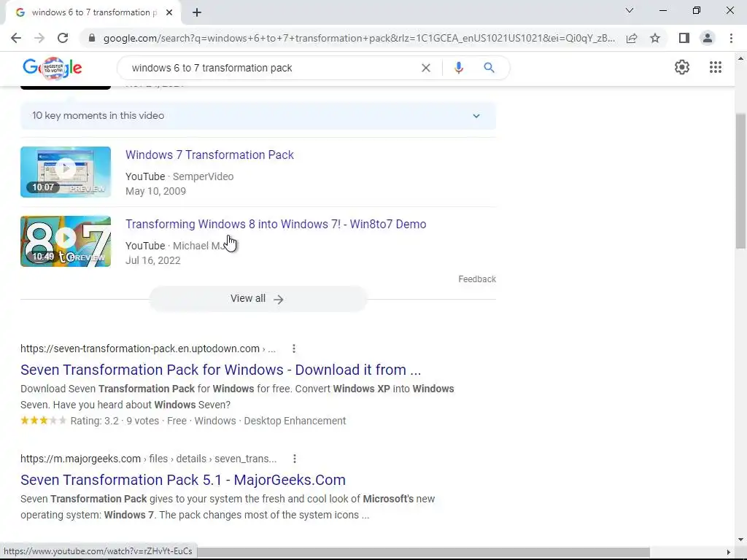Click the Jul 16, 2022 date text
Screen dimensions: 747x560
coord(153,261)
